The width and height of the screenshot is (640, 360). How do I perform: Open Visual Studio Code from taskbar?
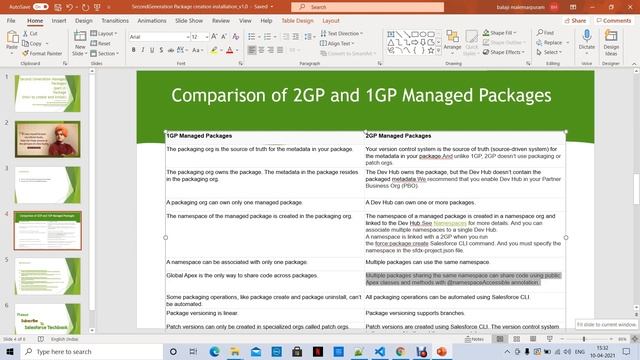[380, 351]
